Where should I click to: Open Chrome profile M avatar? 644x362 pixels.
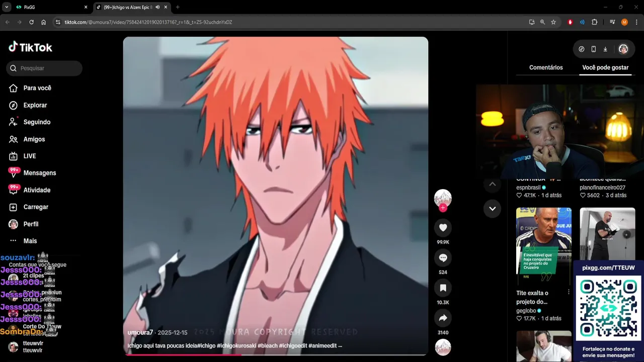[624, 22]
